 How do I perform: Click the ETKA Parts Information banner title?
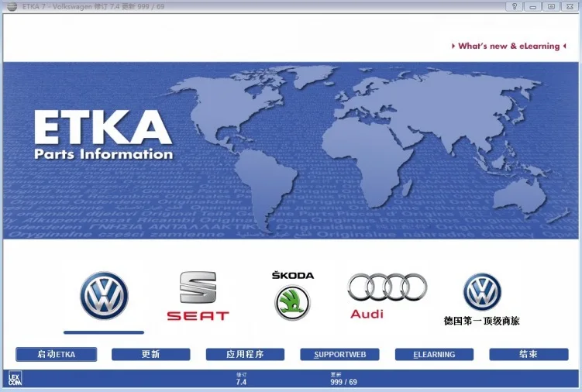pos(104,135)
